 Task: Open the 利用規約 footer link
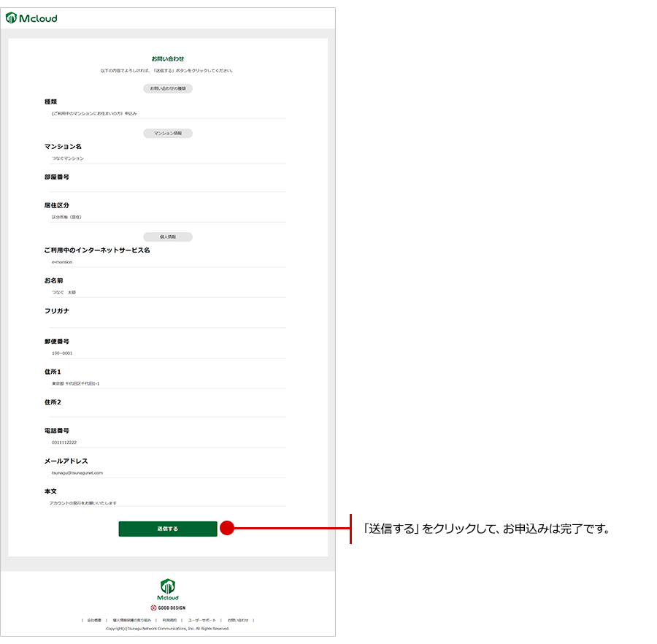pos(169,620)
